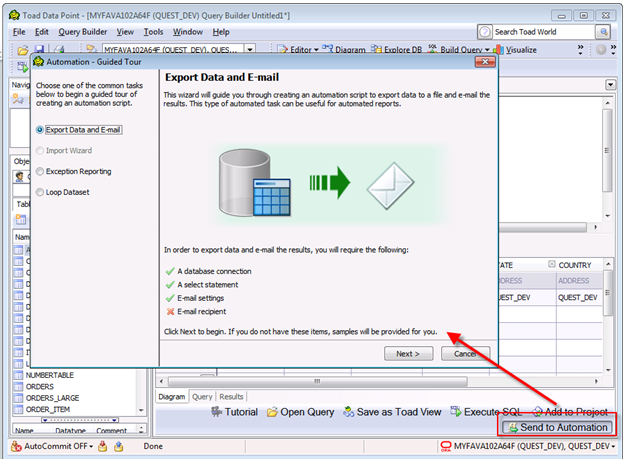Click the horizontal scrollbar of the diagram grid
626x462 pixels.
317,381
